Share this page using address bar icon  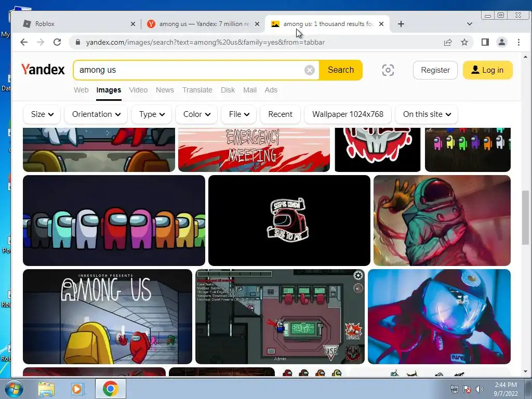tap(448, 42)
